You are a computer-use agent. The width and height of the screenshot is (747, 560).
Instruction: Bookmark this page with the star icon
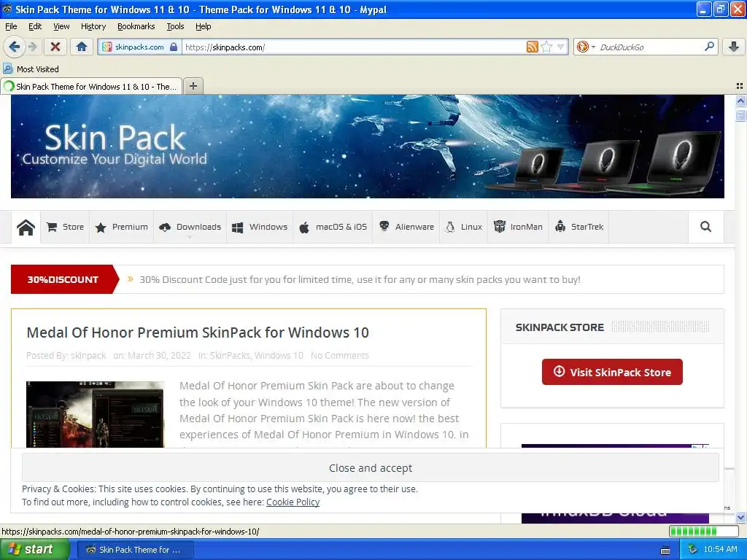click(x=546, y=47)
